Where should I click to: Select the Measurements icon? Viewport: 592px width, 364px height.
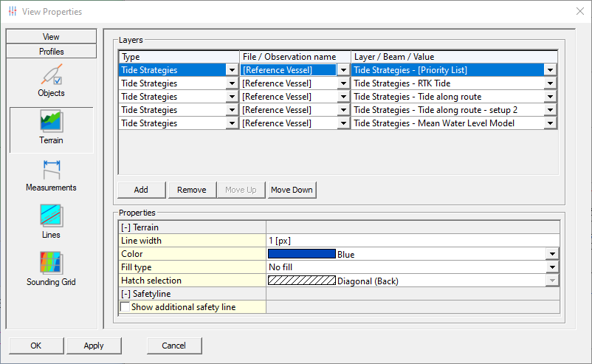point(51,170)
